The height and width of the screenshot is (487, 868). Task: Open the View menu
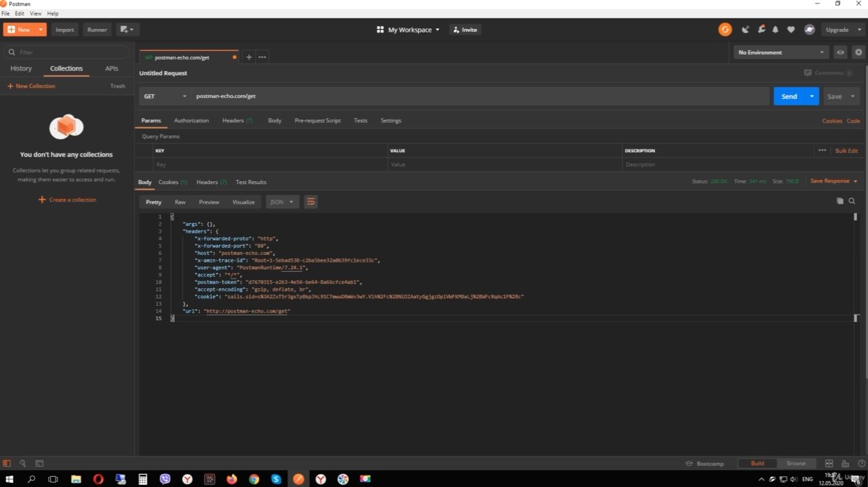[36, 14]
